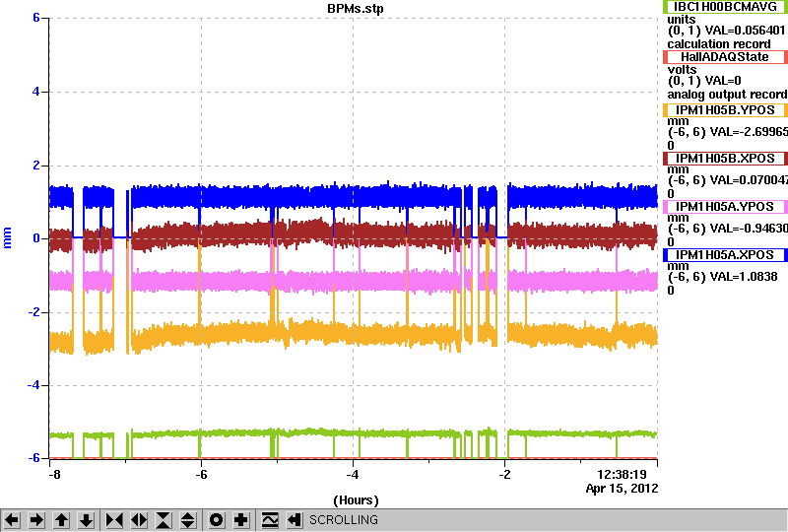Click the 'calculation record' description text
The width and height of the screenshot is (788, 532).
click(719, 44)
